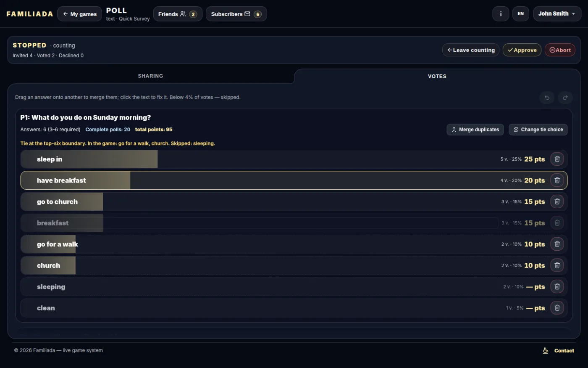Undo the last vote edit
The height and width of the screenshot is (368, 588).
coord(547,98)
